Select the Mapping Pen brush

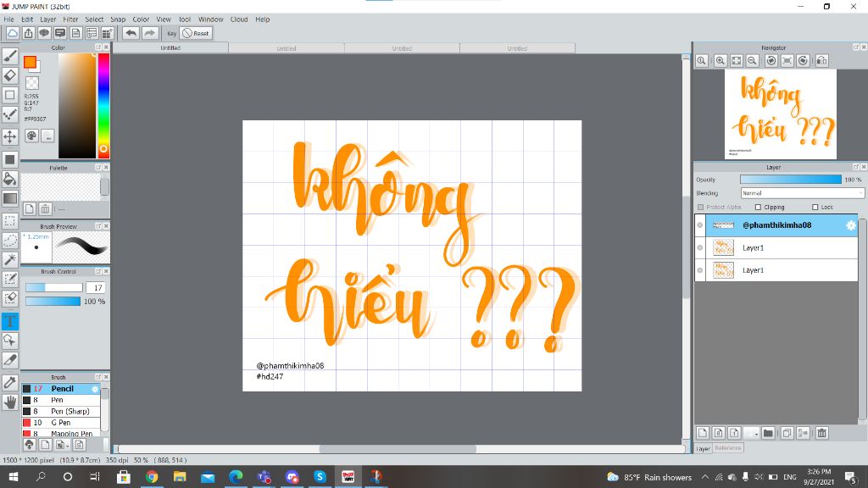click(61, 433)
